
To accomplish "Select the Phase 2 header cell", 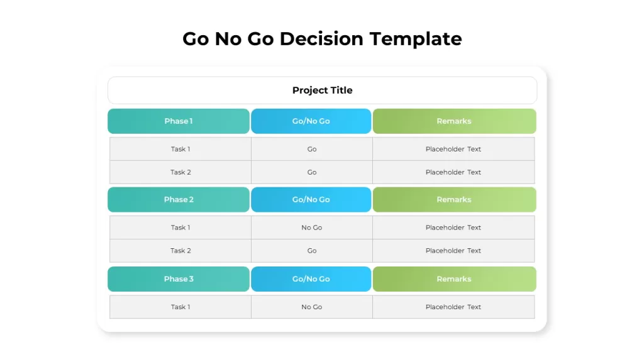I will click(x=179, y=199).
